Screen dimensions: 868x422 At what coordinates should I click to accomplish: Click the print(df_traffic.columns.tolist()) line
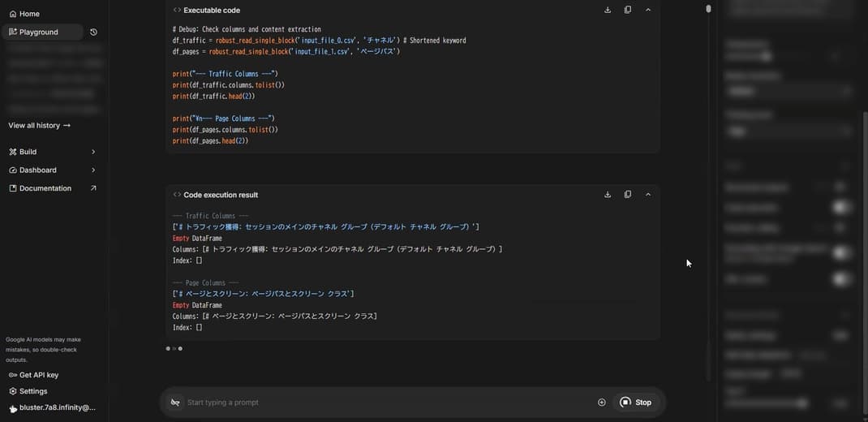(229, 84)
